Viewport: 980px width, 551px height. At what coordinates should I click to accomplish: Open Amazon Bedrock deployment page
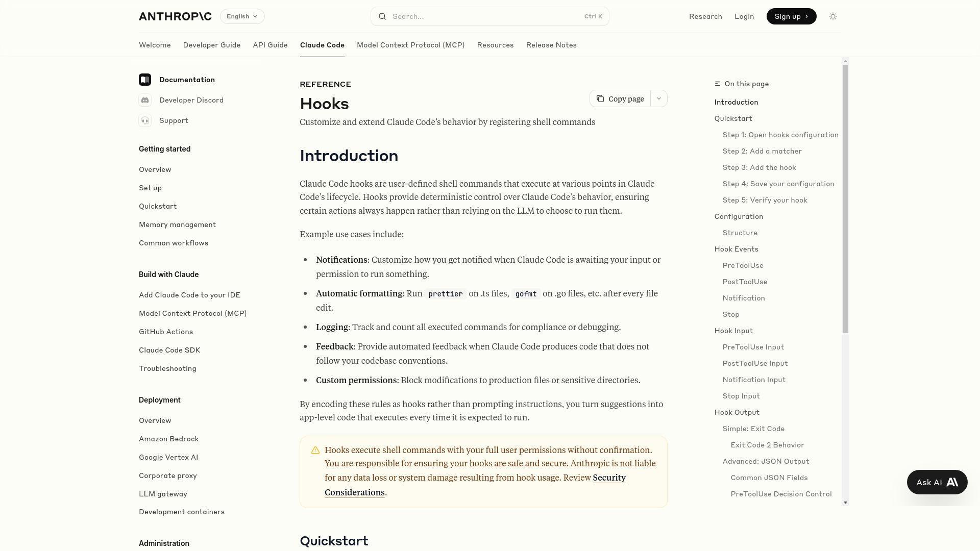[168, 439]
